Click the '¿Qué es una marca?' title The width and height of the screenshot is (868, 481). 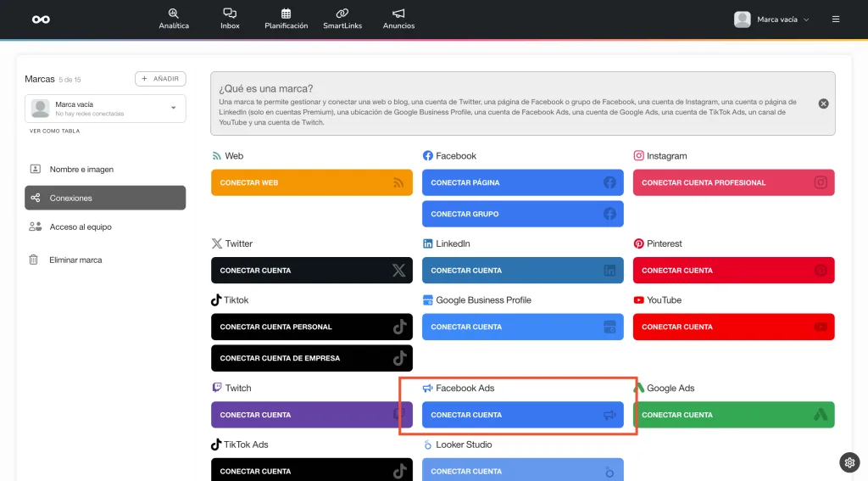pyautogui.click(x=265, y=89)
